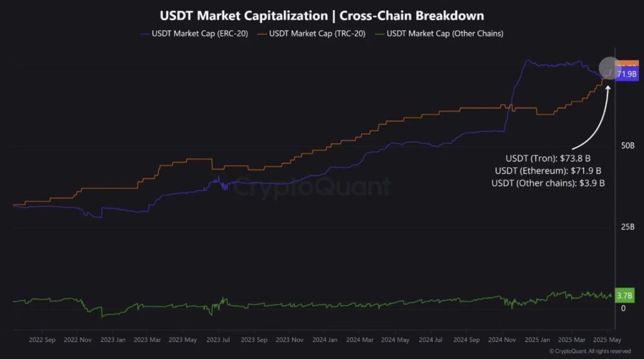Click the orange value badge above 71.9B
644x359 pixels.
click(627, 64)
